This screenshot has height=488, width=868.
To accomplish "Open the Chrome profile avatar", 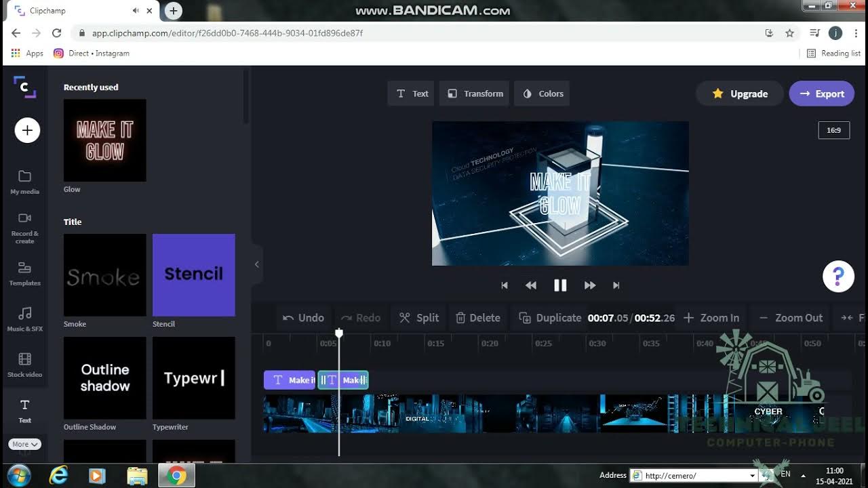I will click(x=835, y=33).
